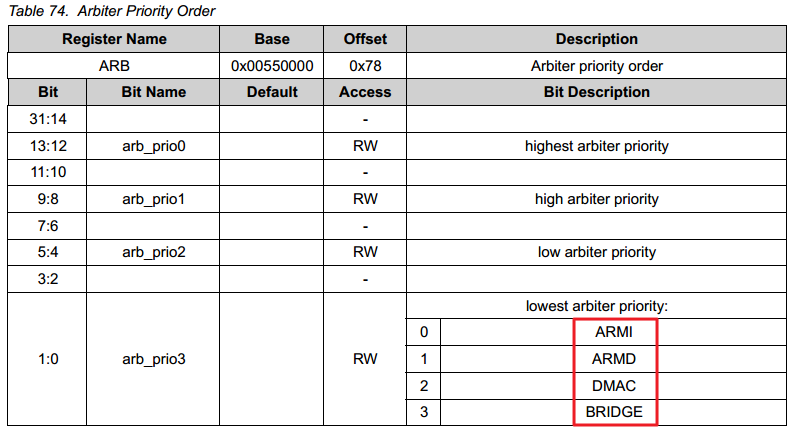Click the 'highest arbiter priority' description
The width and height of the screenshot is (799, 433).
pos(596,146)
